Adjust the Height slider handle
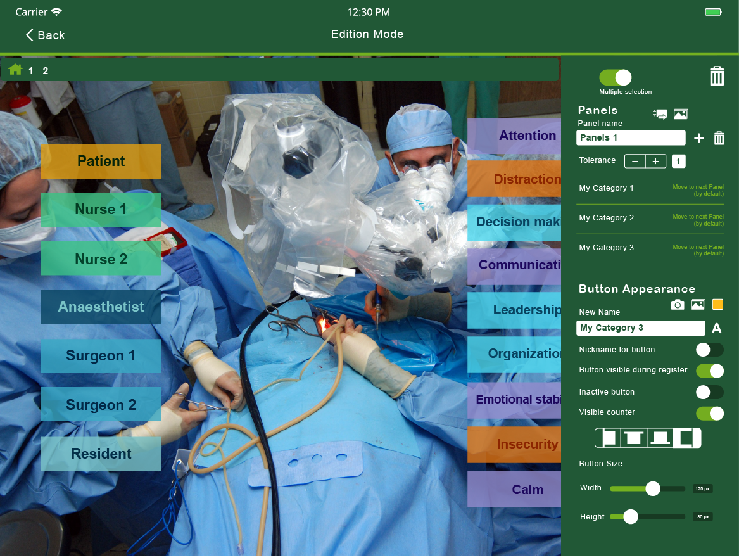 pyautogui.click(x=631, y=517)
